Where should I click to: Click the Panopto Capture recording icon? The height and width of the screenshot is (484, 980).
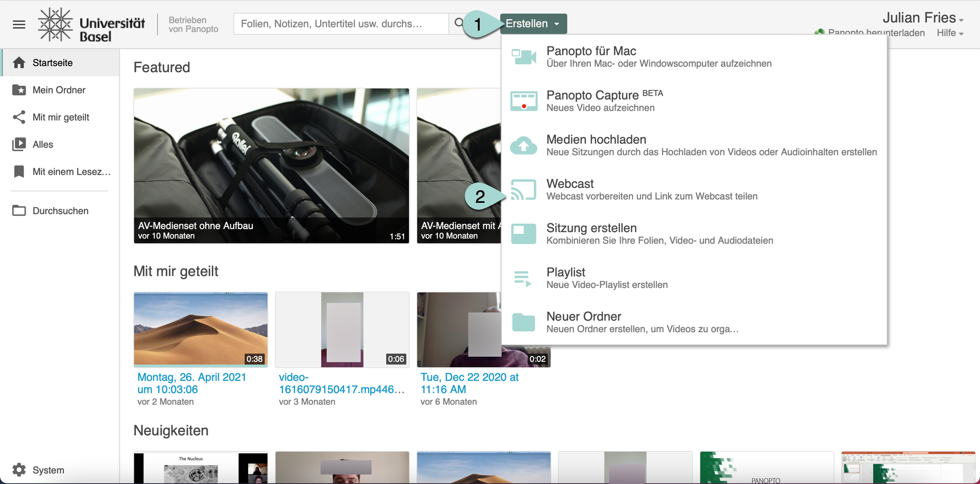(523, 101)
